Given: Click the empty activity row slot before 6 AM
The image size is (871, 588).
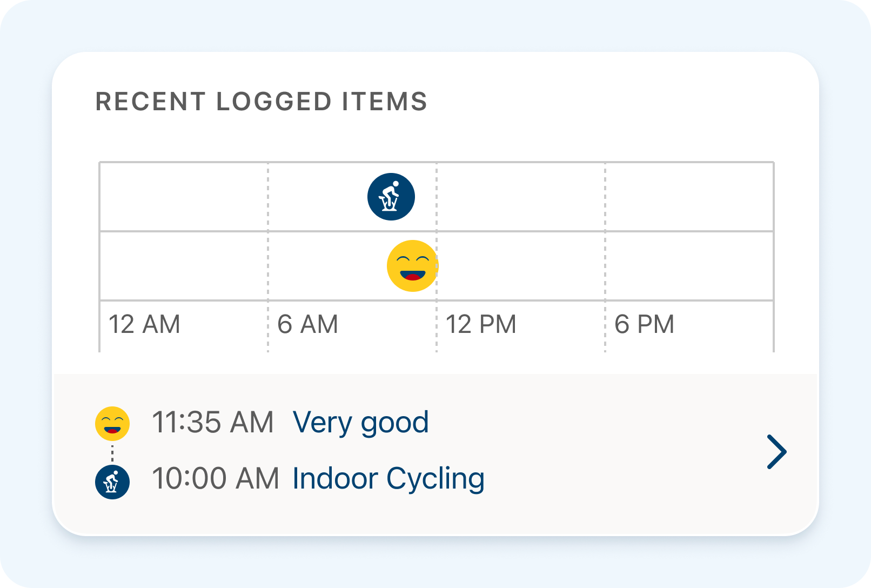Looking at the screenshot, I should tap(184, 197).
